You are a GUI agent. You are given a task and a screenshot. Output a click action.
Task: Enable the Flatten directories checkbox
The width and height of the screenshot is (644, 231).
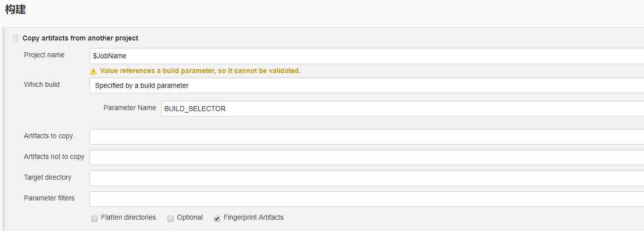pyautogui.click(x=94, y=219)
